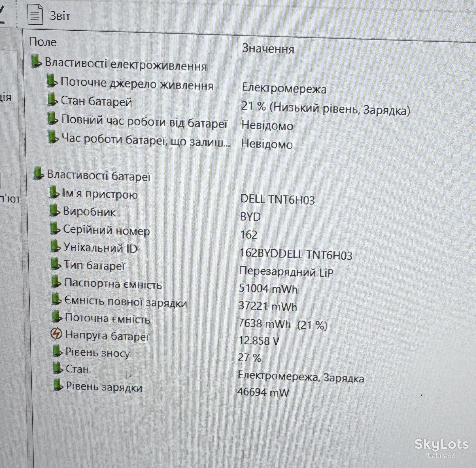Select the 12.858 V battery voltage value

259,340
